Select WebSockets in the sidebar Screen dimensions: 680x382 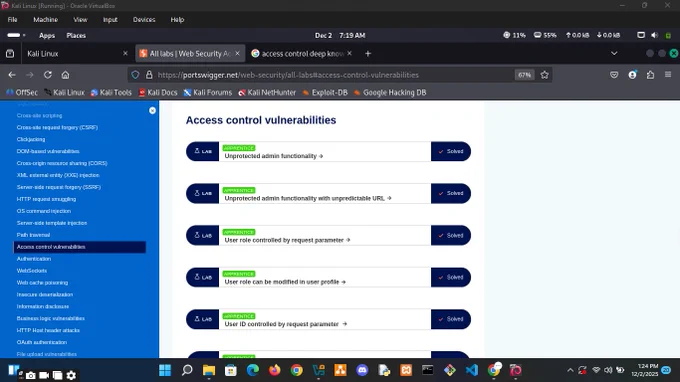[x=32, y=271]
